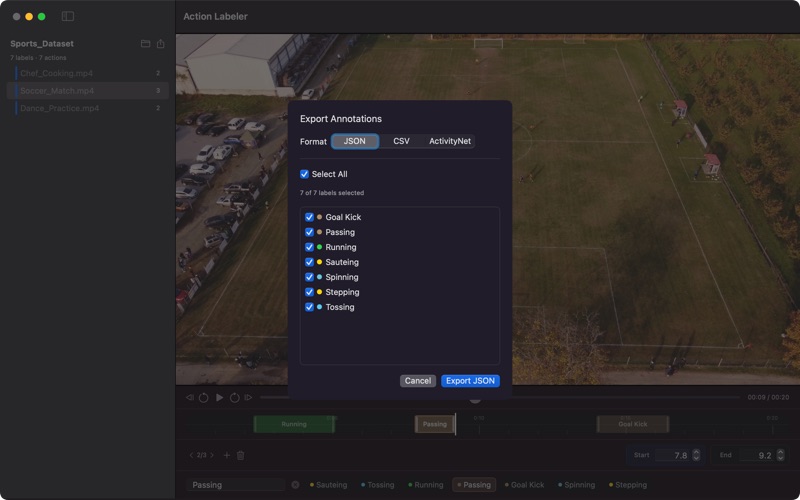Click the End time value field
This screenshot has height=500, width=800.
click(x=757, y=455)
